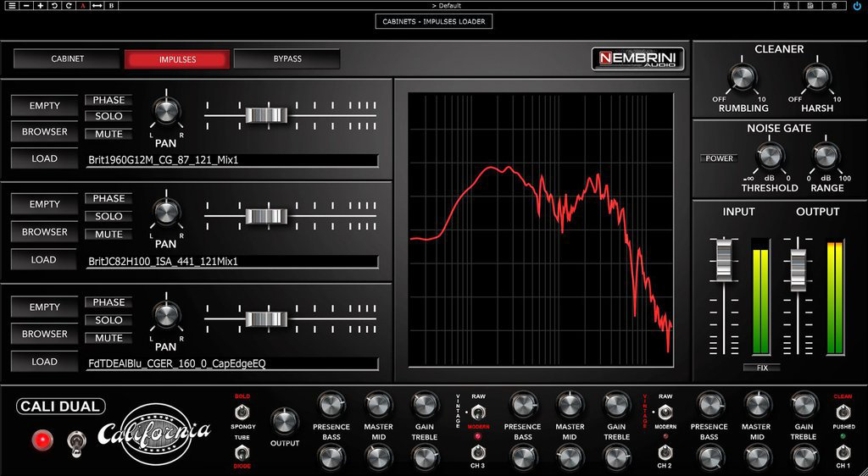This screenshot has width=868, height=476.
Task: Click the PAN knob of BritJC82H100 slot
Action: pos(166,213)
